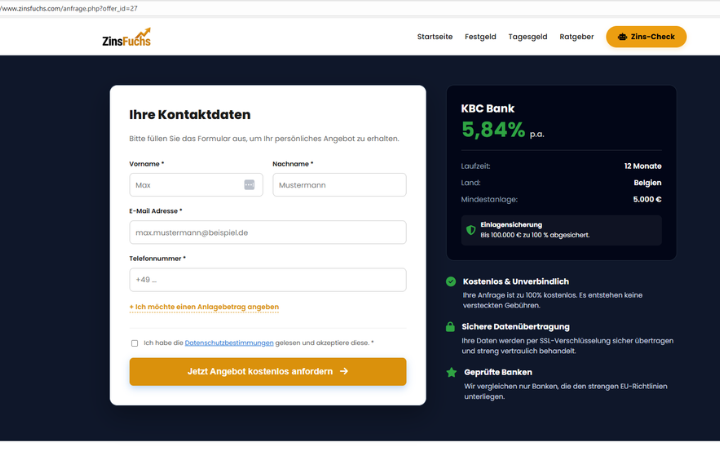Screen dimensions: 720x455
Task: Open the Datenschutzbestimmungen link
Action: 229,343
